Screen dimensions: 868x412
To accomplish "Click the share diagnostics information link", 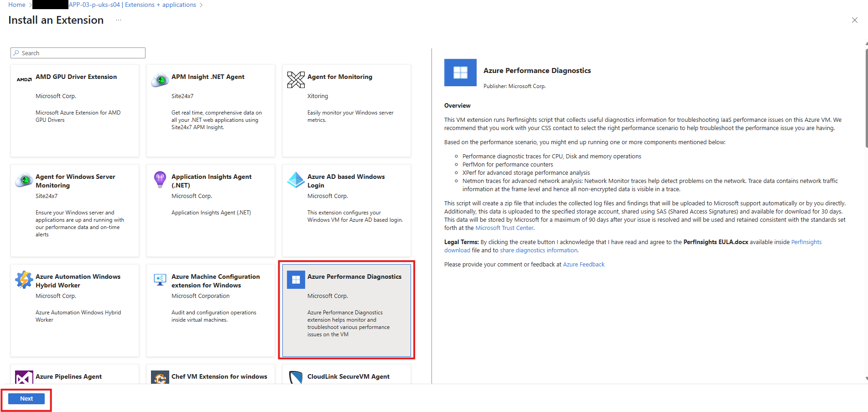I will pyautogui.click(x=538, y=250).
